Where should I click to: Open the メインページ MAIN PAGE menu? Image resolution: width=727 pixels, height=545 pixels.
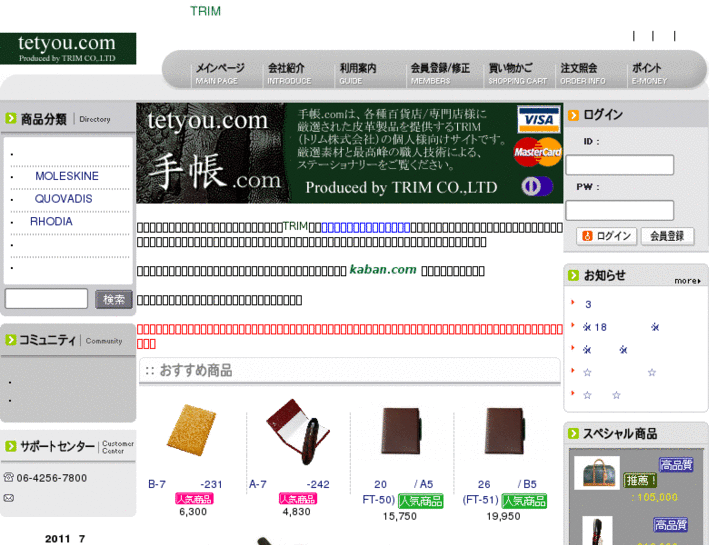pos(220,74)
